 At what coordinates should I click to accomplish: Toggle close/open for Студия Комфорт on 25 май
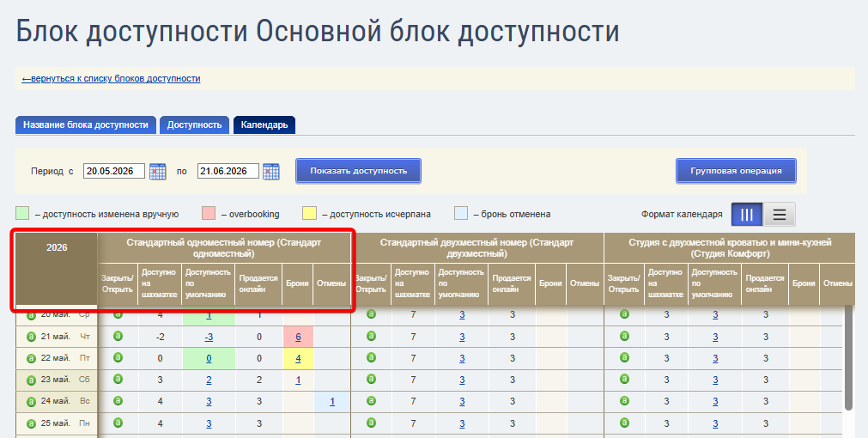(x=624, y=423)
